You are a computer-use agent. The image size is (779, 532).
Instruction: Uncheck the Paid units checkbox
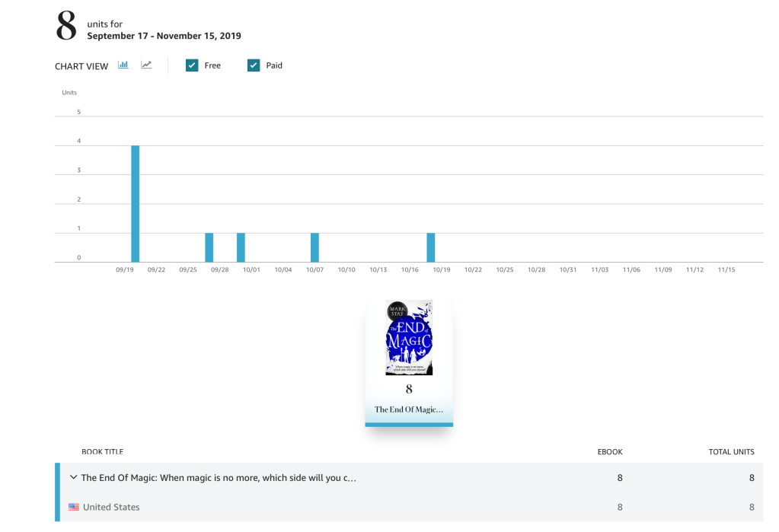(x=254, y=65)
